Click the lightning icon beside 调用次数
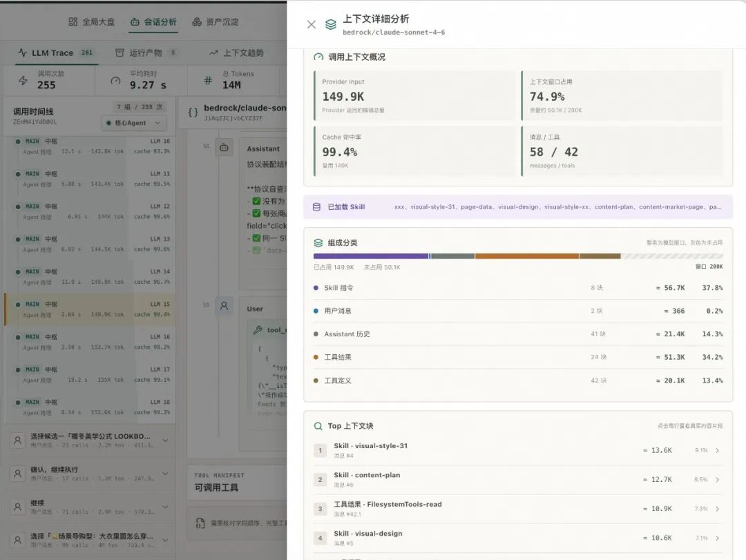This screenshot has width=746, height=560. point(23,80)
